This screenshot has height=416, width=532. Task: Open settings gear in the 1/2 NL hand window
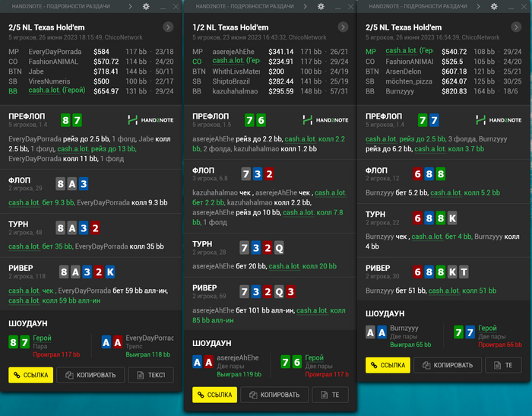tap(321, 6)
